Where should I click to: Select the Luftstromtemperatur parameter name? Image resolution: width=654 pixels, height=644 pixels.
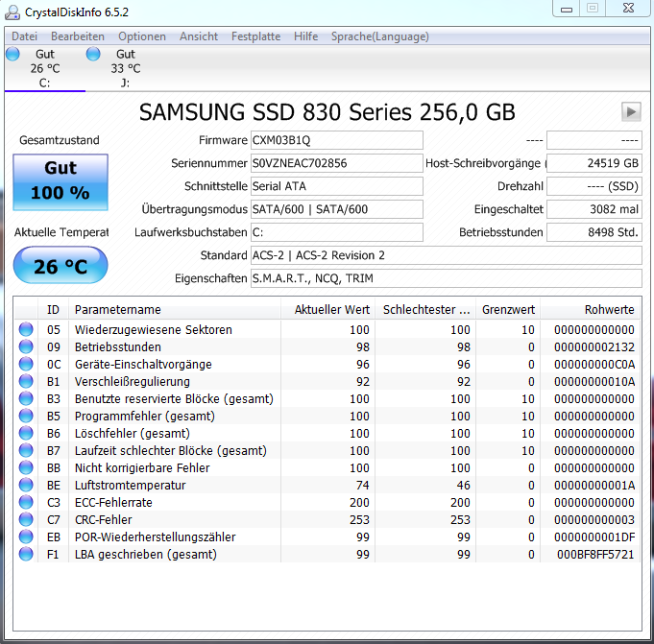pos(131,486)
